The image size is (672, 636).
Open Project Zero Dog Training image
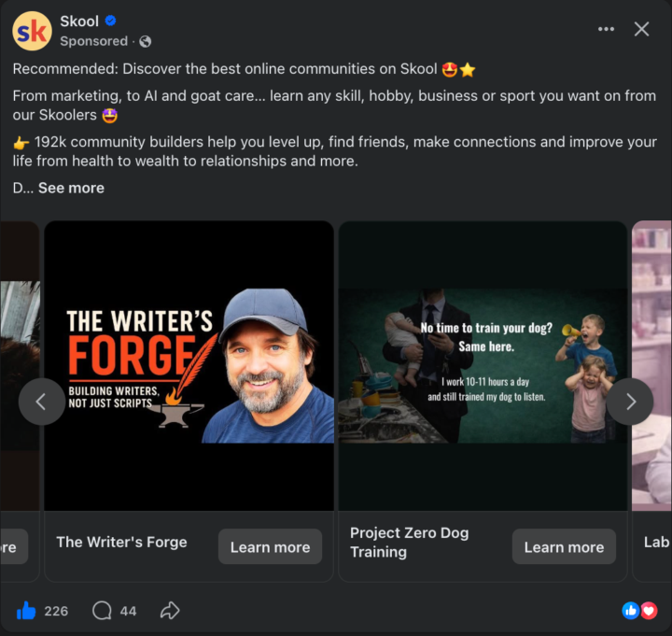(483, 365)
